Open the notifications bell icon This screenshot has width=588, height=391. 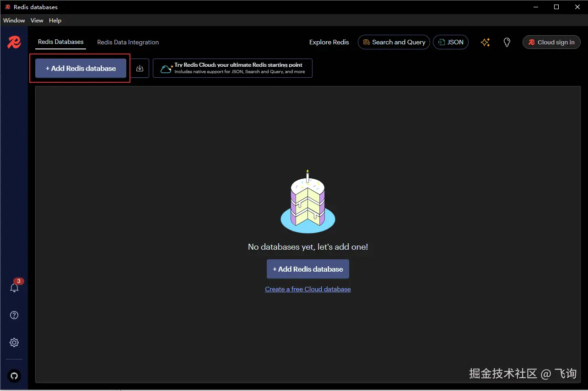click(14, 288)
